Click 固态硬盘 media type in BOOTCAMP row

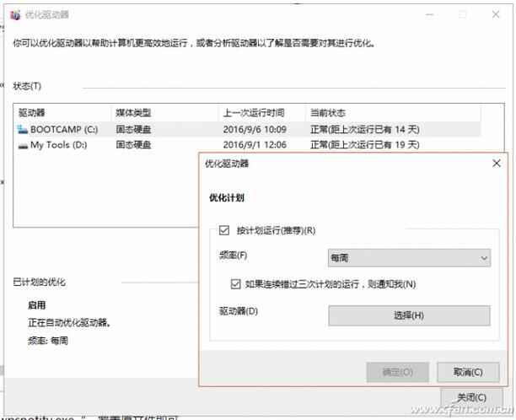pos(133,129)
